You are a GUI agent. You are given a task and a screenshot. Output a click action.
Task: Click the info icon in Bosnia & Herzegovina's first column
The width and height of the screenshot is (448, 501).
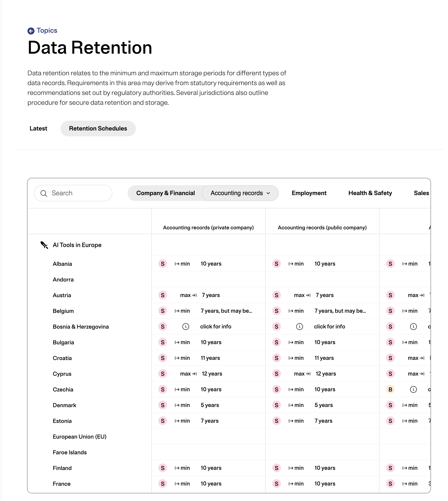[186, 326]
